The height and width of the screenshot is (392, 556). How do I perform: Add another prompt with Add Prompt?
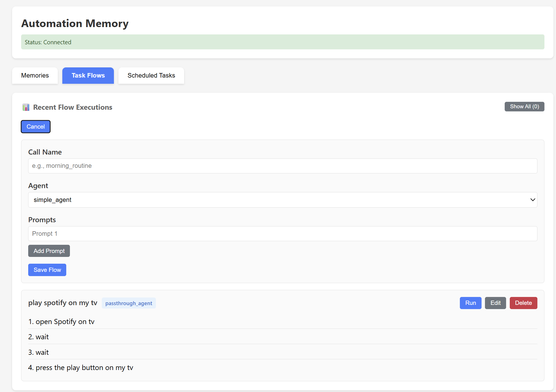[x=49, y=251]
